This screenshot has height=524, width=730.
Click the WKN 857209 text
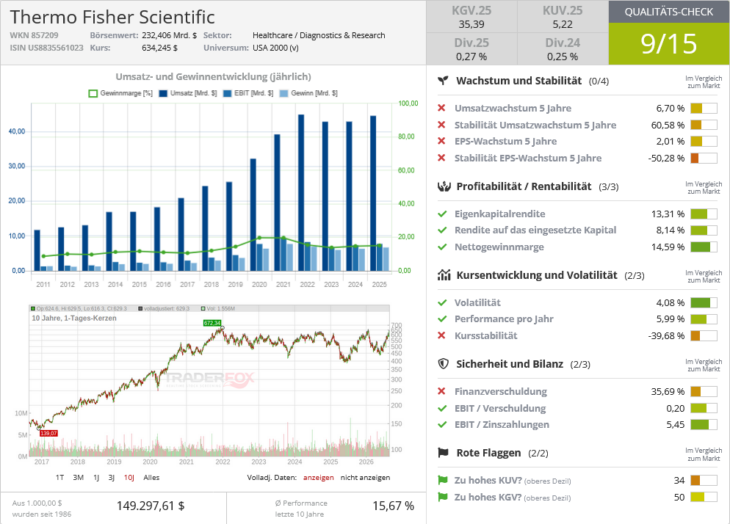[34, 35]
